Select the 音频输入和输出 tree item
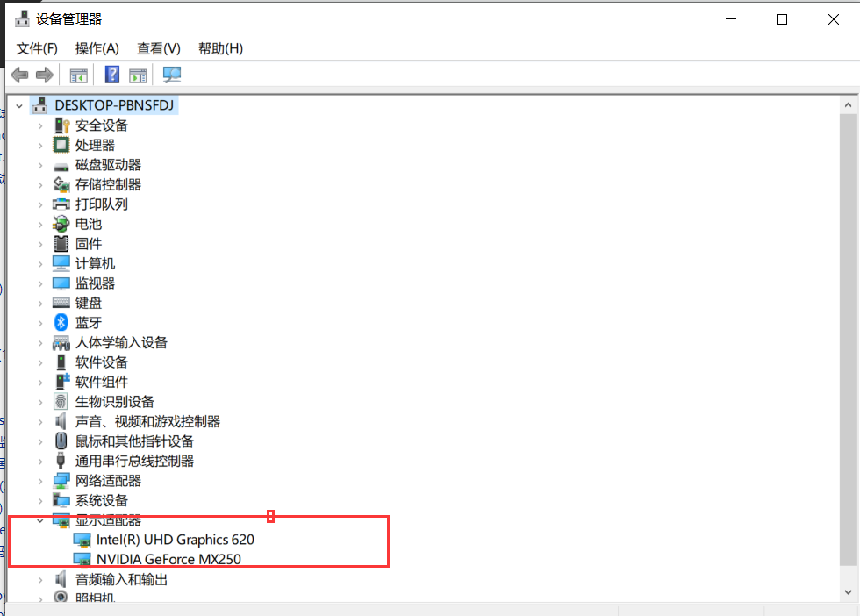 [121, 579]
